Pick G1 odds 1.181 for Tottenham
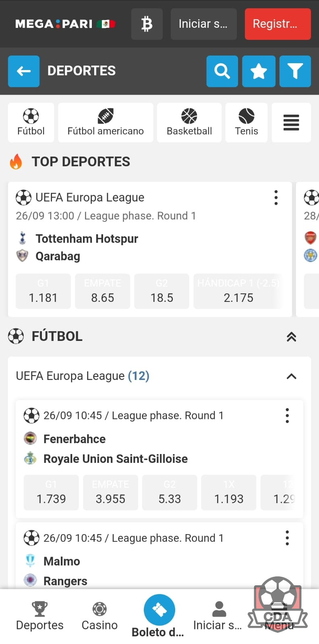This screenshot has width=319, height=644. pos(43,291)
